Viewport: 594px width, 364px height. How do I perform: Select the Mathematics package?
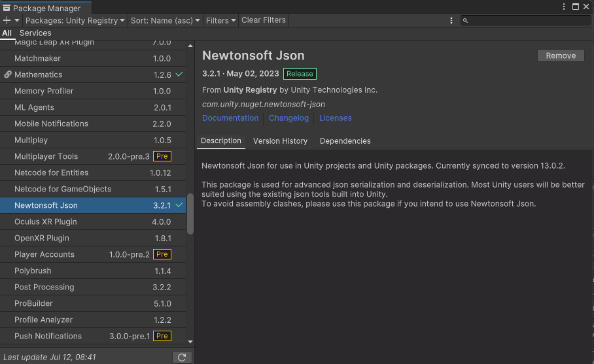[x=93, y=74]
